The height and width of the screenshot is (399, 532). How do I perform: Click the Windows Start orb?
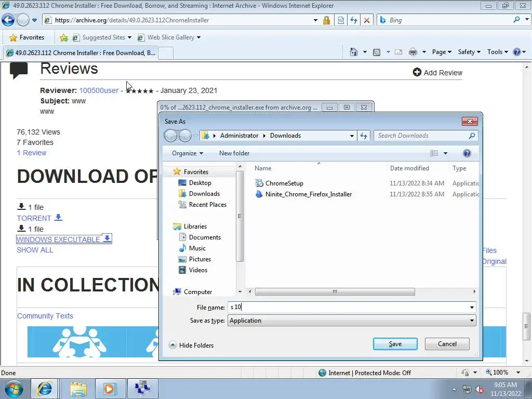pos(14,389)
